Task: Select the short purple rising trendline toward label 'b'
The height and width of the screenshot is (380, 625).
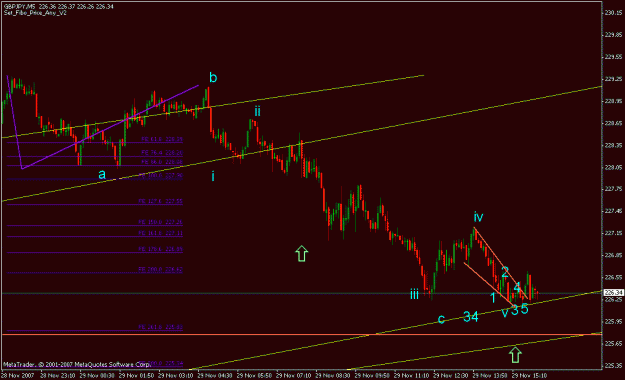Action: pyautogui.click(x=110, y=127)
